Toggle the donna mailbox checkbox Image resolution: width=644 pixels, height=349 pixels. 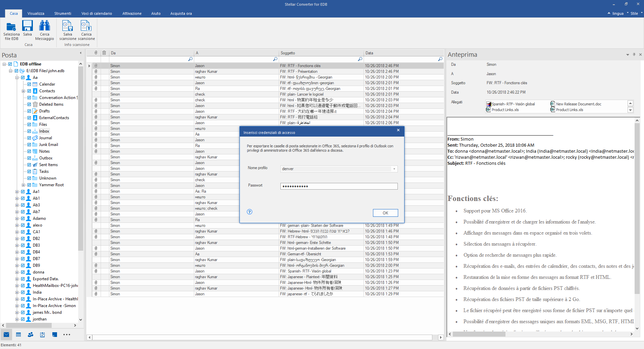23,272
